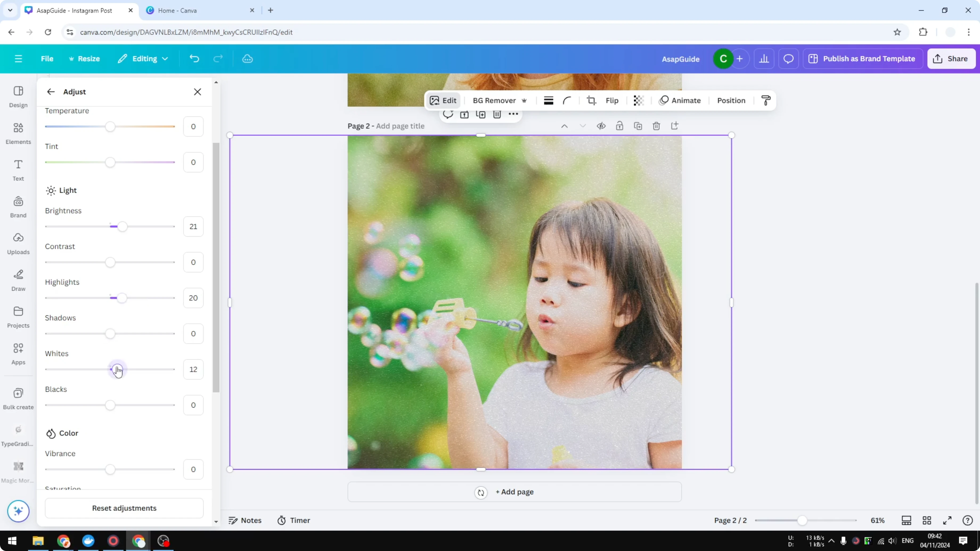Enter fullscreen presentation view
The width and height of the screenshot is (980, 551).
tap(948, 520)
